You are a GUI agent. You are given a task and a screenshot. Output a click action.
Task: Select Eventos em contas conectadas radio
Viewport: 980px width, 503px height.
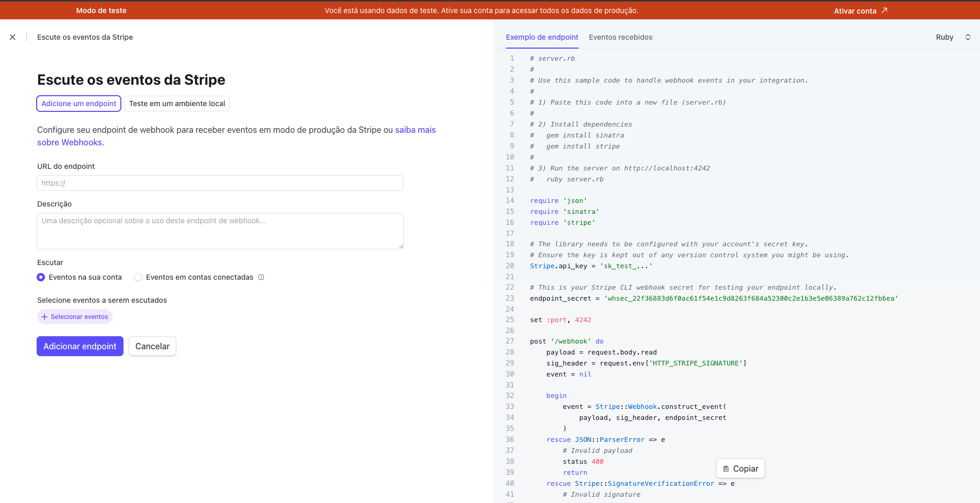point(138,277)
